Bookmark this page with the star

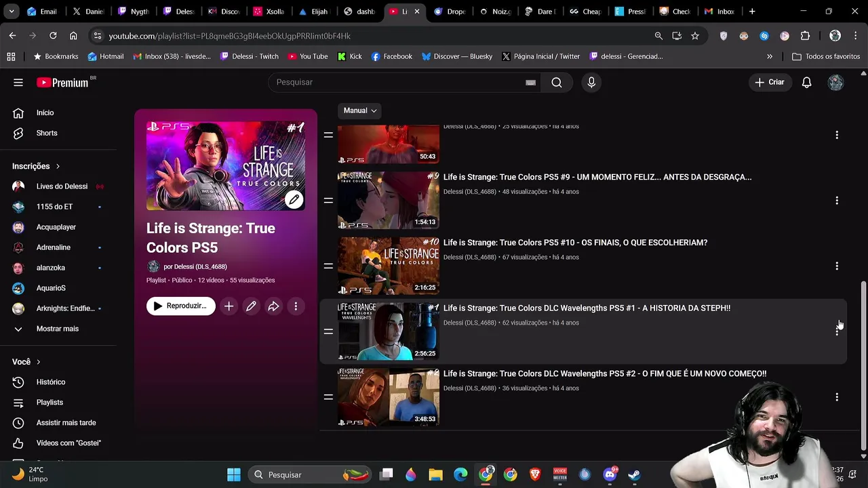[x=694, y=36]
